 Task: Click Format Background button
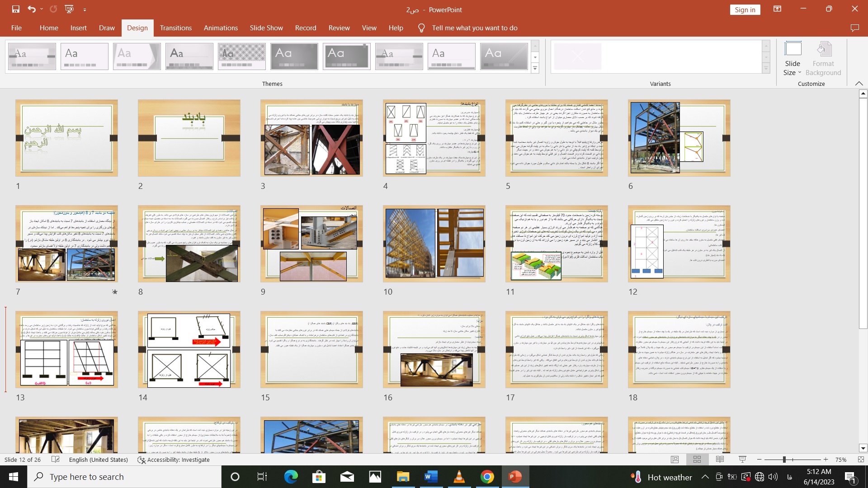(823, 57)
